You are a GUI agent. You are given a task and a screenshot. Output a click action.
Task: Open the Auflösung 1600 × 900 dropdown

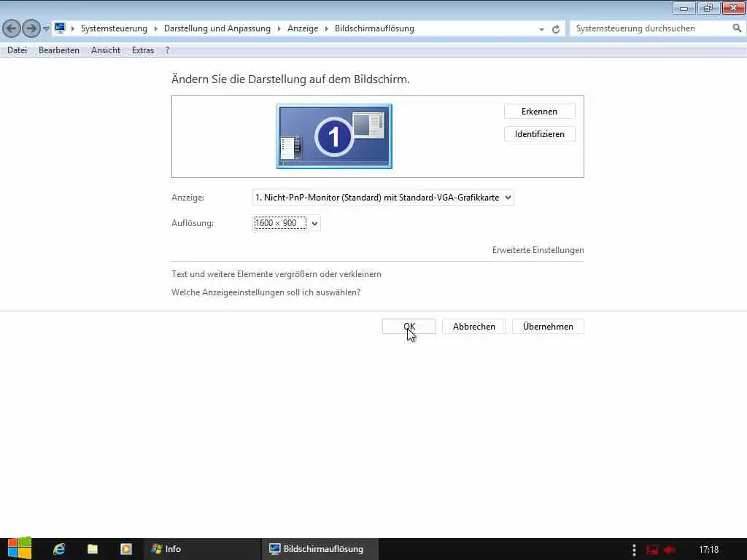point(286,223)
